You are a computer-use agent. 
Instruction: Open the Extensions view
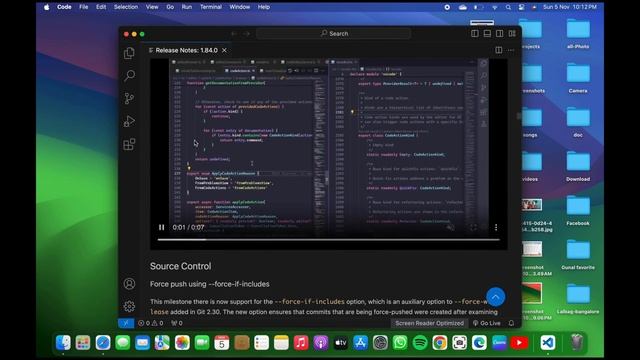click(x=129, y=144)
